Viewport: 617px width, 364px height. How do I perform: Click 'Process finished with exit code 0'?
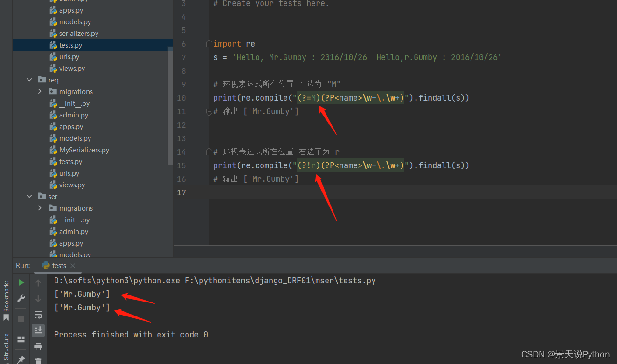click(131, 335)
